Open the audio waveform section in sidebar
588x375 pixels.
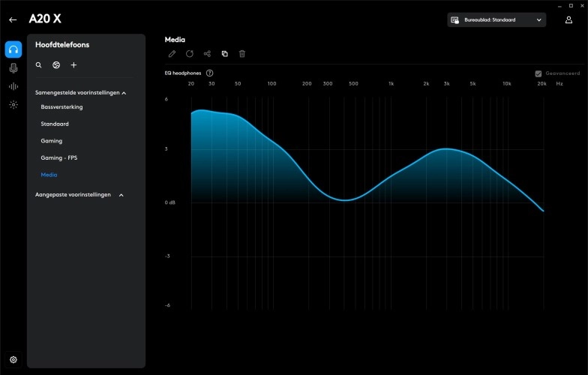[x=13, y=86]
